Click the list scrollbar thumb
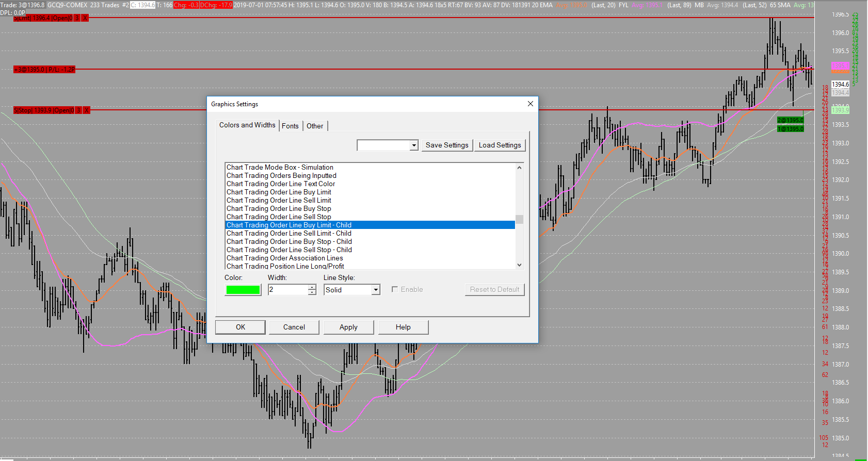The width and height of the screenshot is (868, 461). (x=519, y=219)
